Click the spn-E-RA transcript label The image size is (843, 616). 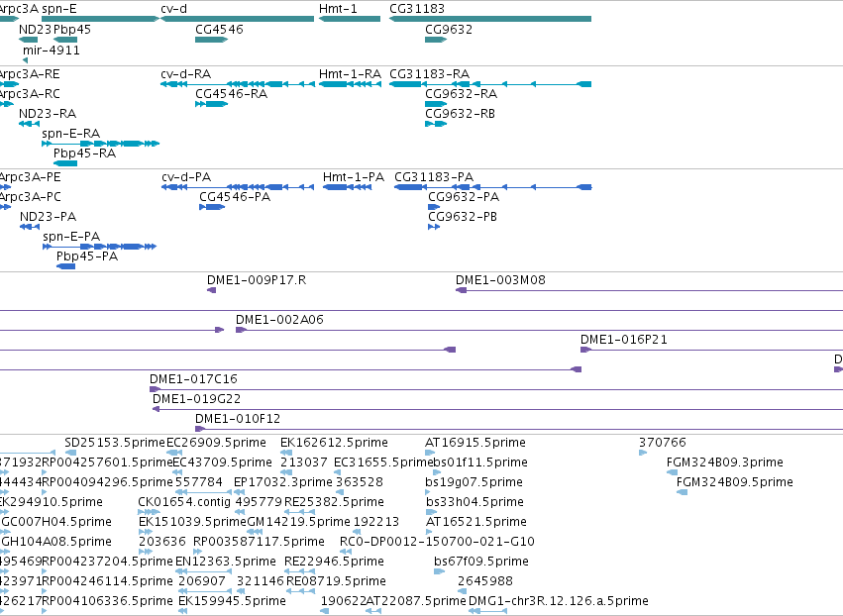pos(71,134)
